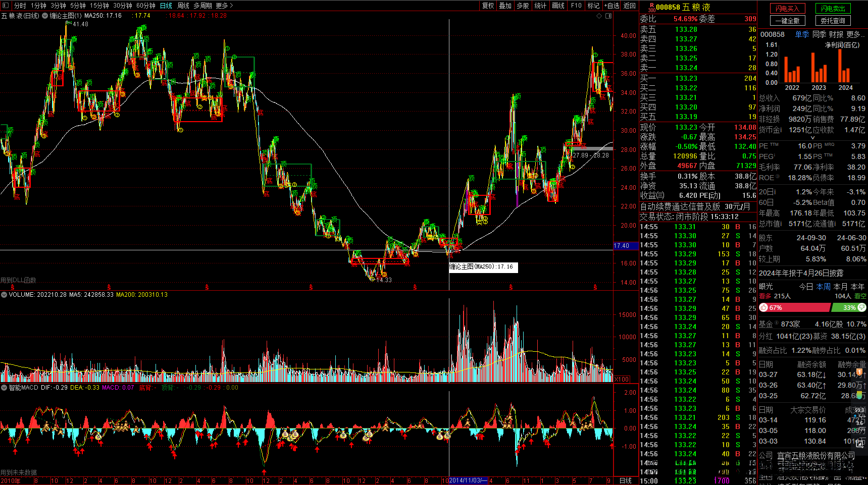Click the 03-14 大宗交易 row
Screen dimensions: 868x485
click(x=812, y=420)
